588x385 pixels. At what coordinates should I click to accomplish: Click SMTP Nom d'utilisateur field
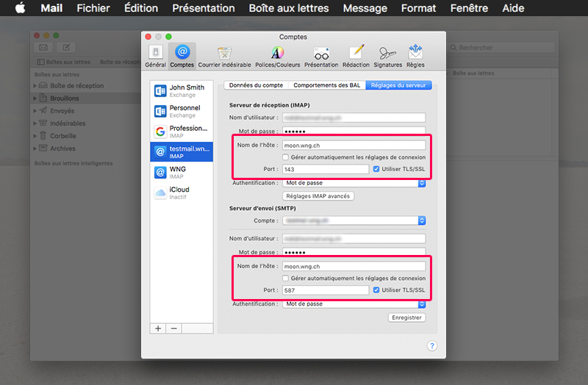pos(354,239)
